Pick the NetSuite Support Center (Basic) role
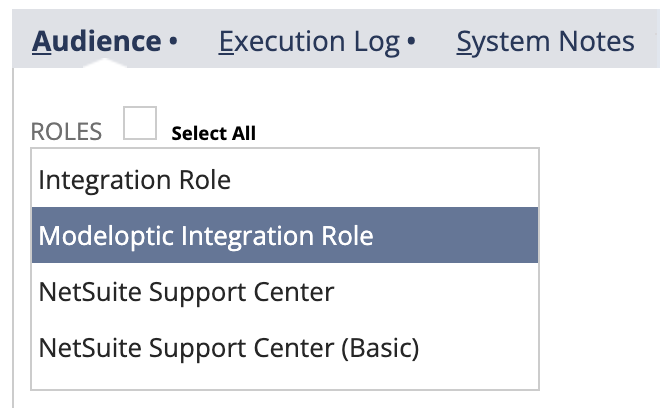The width and height of the screenshot is (660, 408). point(229,348)
